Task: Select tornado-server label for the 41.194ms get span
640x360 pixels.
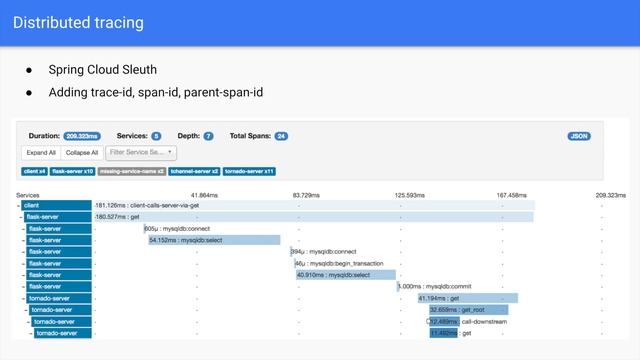Action: click(x=59, y=298)
